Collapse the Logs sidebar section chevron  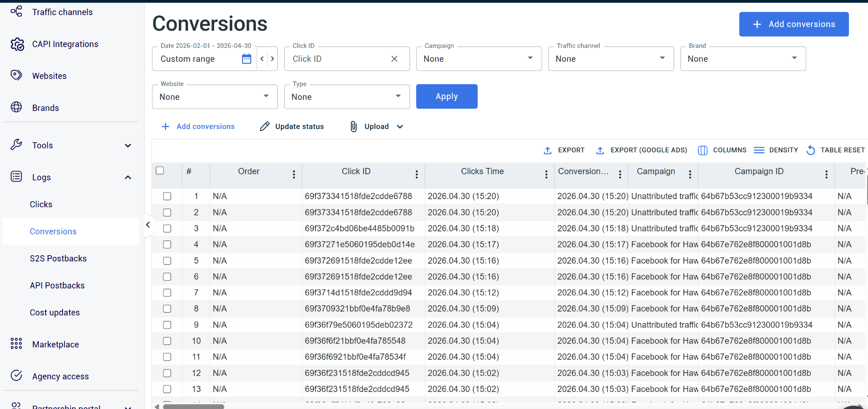(128, 177)
